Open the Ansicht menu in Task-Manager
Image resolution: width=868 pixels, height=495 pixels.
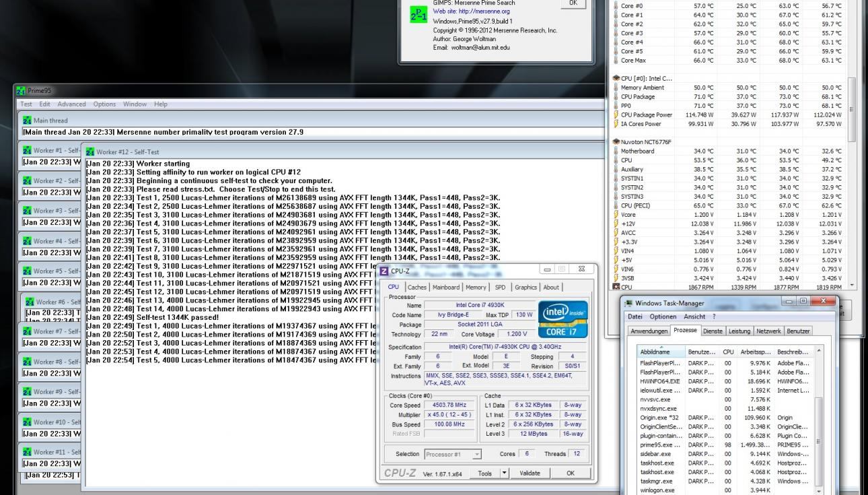(694, 317)
